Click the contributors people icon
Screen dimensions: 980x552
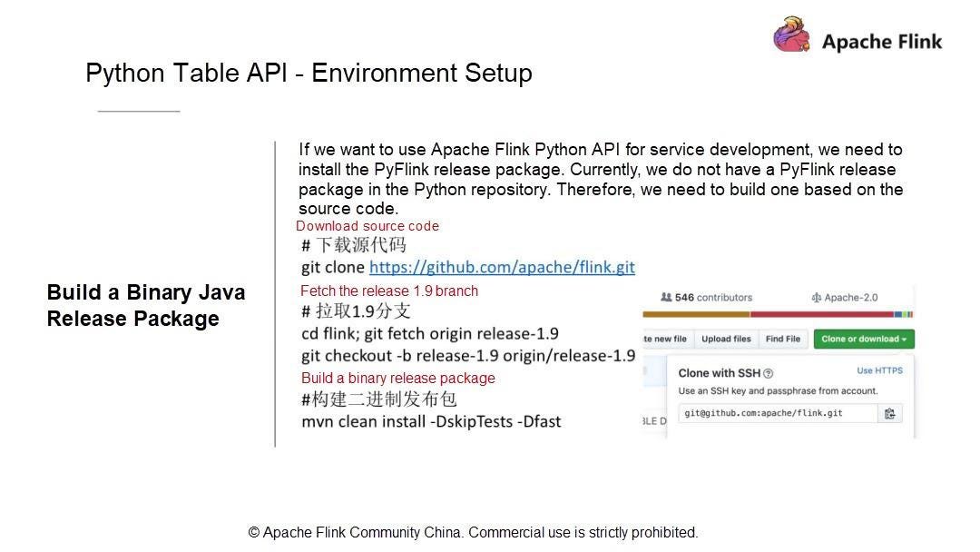(666, 298)
